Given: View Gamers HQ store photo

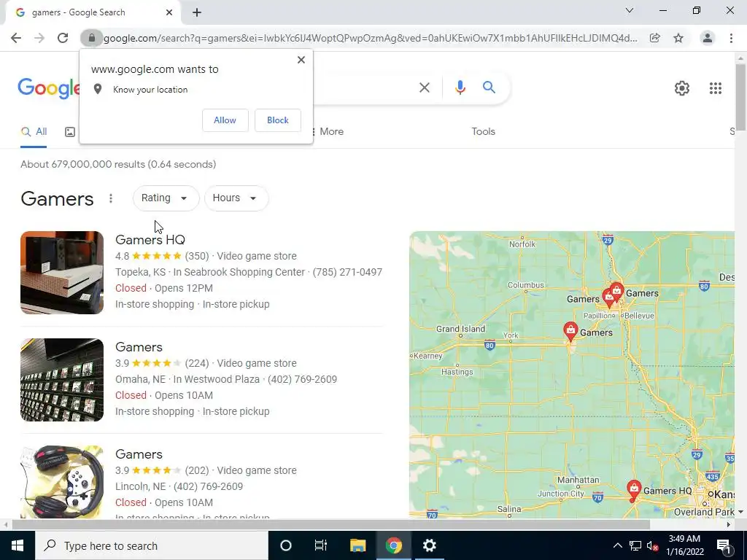Looking at the screenshot, I should pos(62,273).
